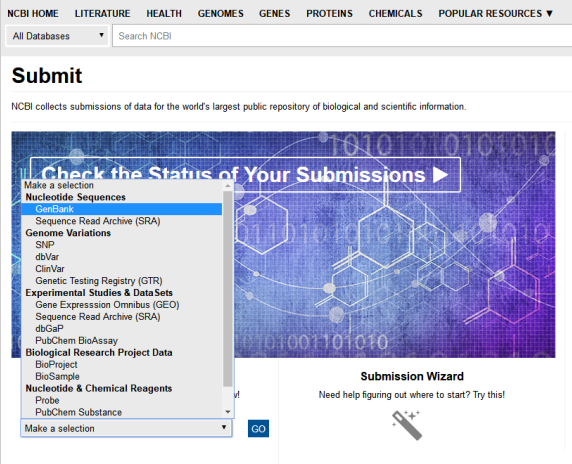
Task: Expand the POPULAR RESOURCES dropdown menu
Action: tap(496, 13)
